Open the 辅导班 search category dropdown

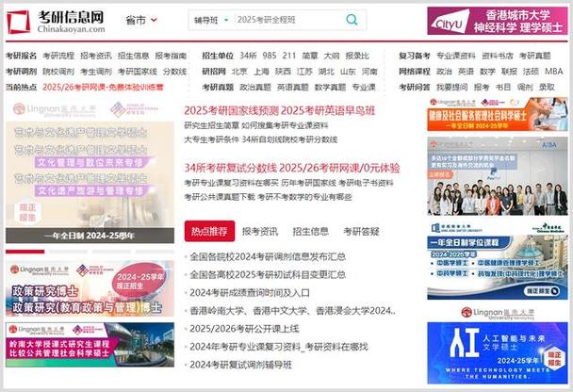[x=211, y=20]
